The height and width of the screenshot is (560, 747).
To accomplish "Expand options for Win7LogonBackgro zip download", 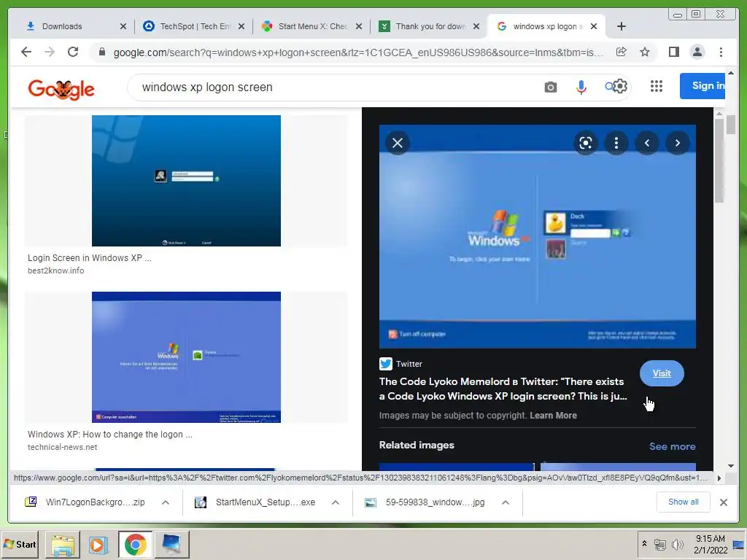I will point(166,502).
